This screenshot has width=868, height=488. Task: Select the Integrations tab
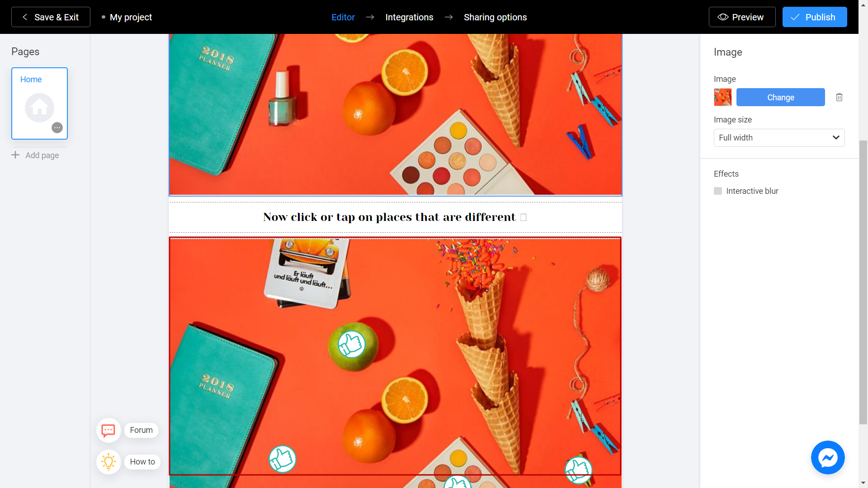410,17
